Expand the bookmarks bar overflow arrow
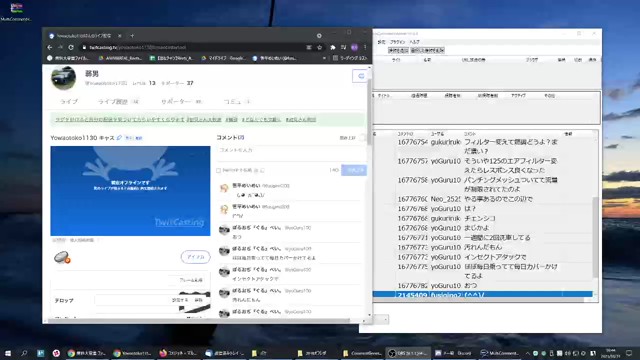The height and width of the screenshot is (360, 640). click(324, 58)
